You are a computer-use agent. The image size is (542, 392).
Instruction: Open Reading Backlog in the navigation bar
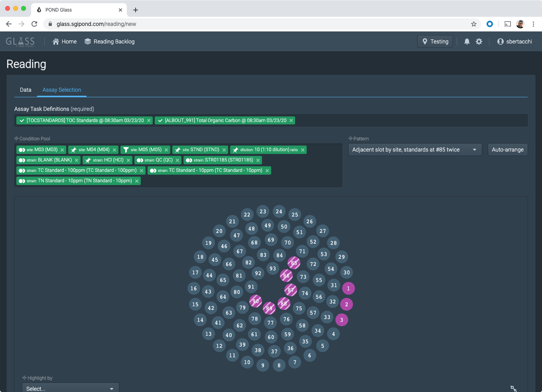point(110,41)
